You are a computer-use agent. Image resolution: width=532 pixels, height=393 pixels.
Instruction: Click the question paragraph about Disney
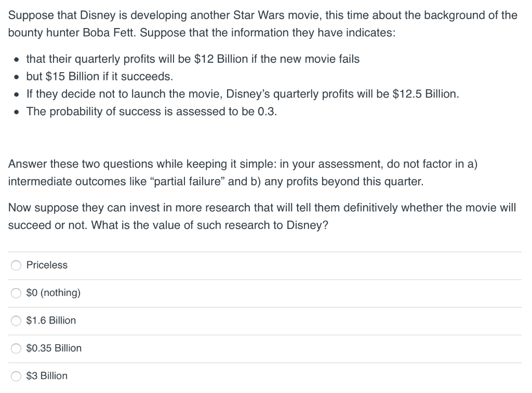click(x=262, y=24)
